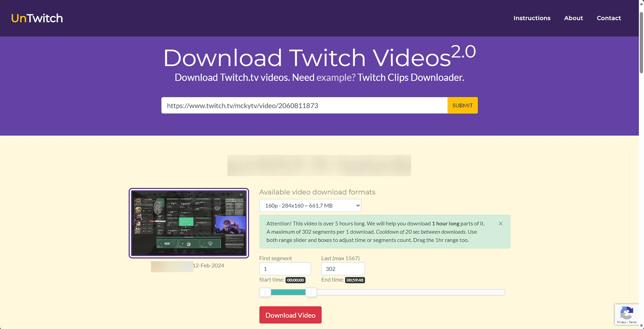Open the Instructions page

coord(532,18)
